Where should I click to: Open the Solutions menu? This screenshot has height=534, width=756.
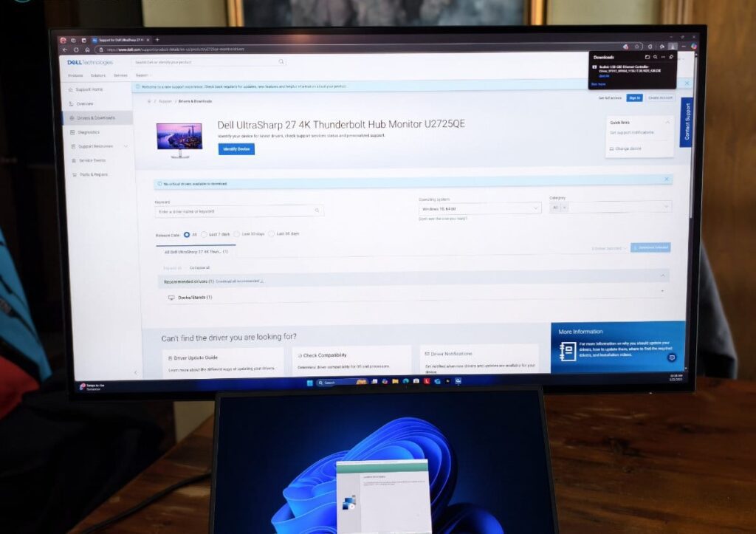coord(98,76)
